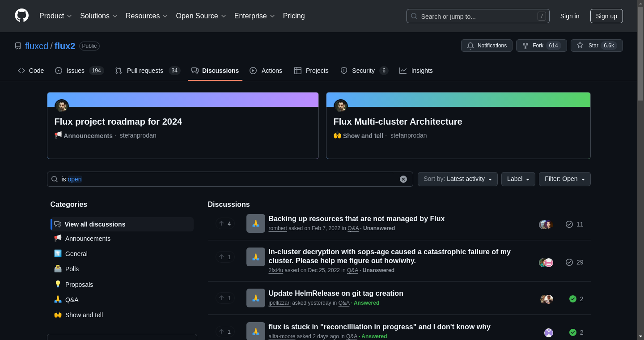Click Q&A emoji icon of 'Backing up resources'
The height and width of the screenshot is (340, 644).
(256, 223)
